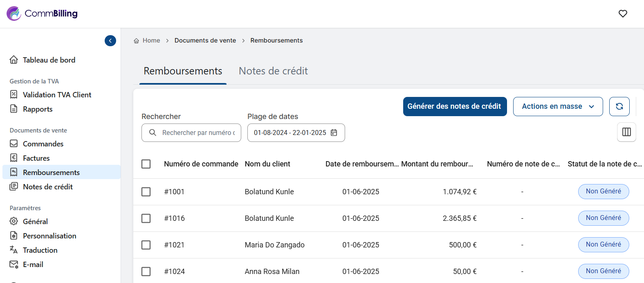This screenshot has height=283, width=644.
Task: Click Générer des notes de crédit button
Action: (x=455, y=106)
